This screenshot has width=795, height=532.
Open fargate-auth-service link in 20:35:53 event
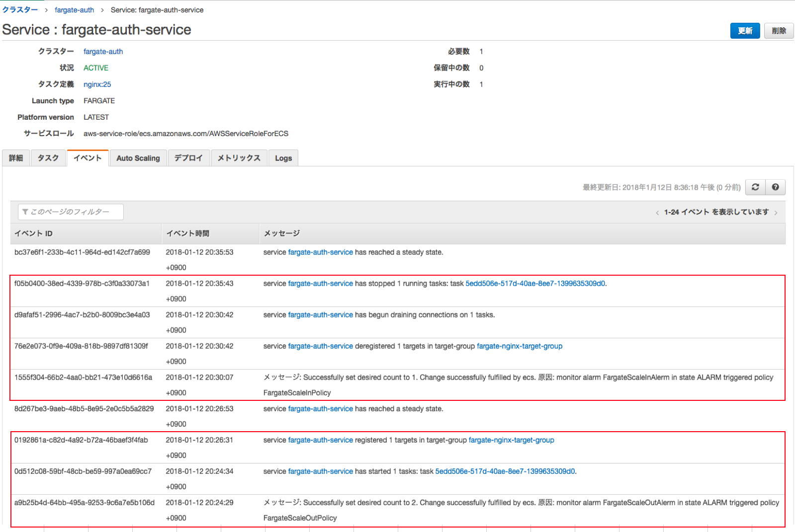[x=321, y=252]
